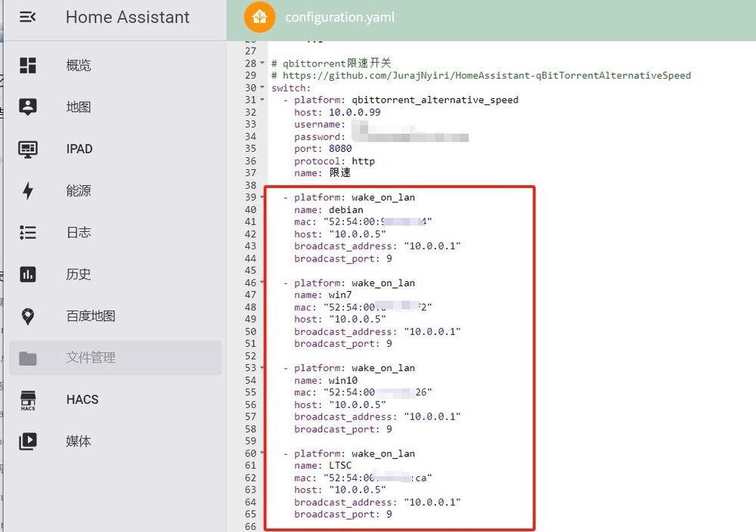The width and height of the screenshot is (756, 532).
Task: Fold the win7 wake_on_lan block at line 46
Action: click(262, 283)
